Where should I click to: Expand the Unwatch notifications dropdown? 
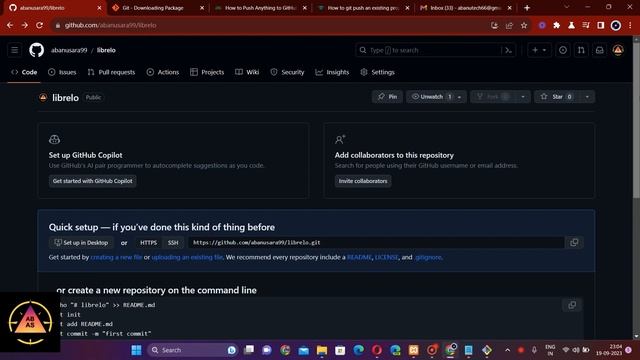[x=460, y=97]
